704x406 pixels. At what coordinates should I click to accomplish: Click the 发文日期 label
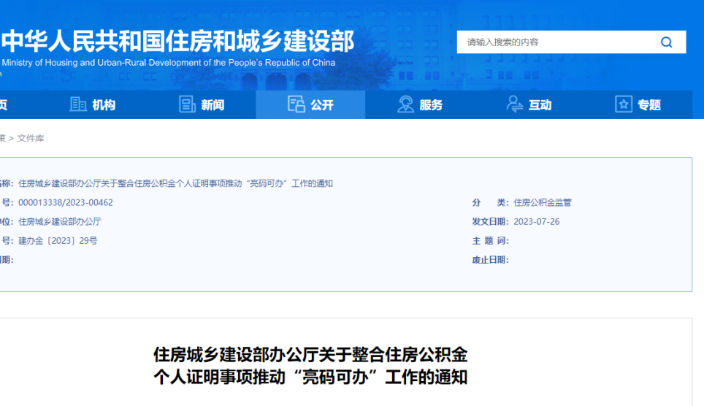click(x=490, y=221)
